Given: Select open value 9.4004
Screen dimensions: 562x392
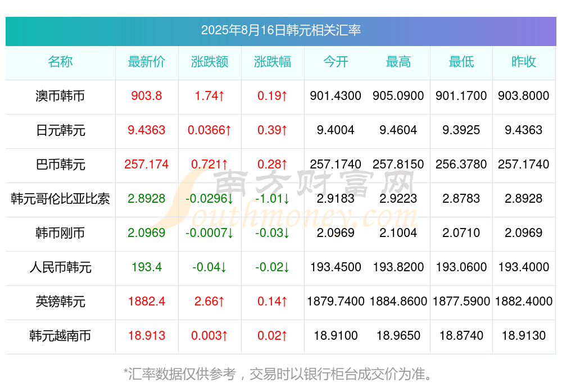Looking at the screenshot, I should (336, 130).
